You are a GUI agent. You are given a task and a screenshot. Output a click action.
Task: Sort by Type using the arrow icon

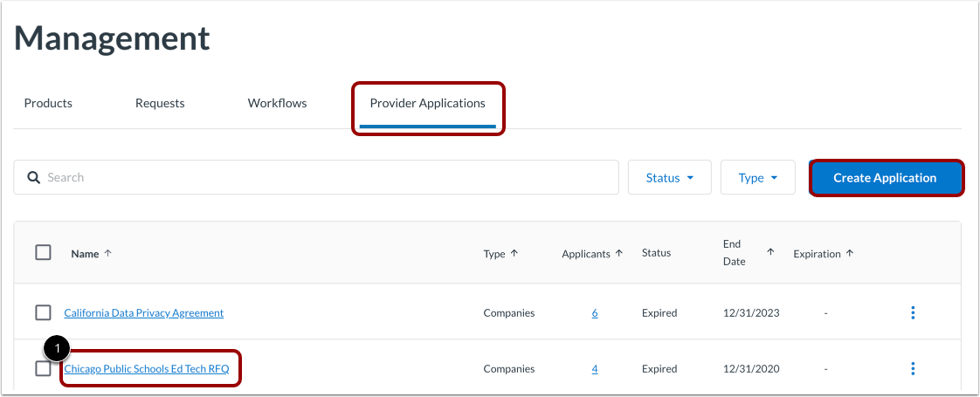coord(514,253)
